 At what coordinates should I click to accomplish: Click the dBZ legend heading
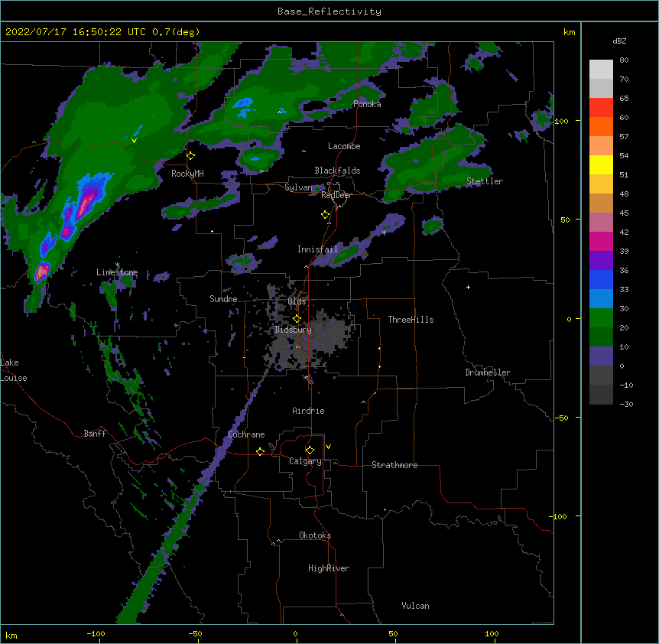pos(619,41)
